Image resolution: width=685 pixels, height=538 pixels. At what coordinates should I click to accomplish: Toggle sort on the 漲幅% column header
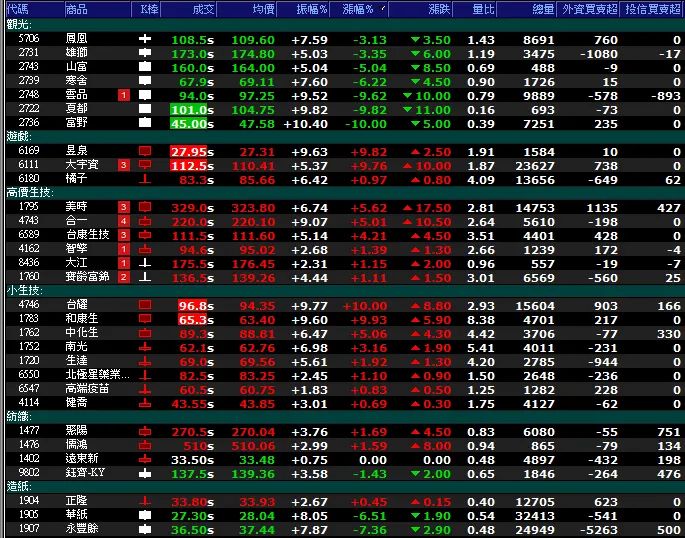pos(359,9)
